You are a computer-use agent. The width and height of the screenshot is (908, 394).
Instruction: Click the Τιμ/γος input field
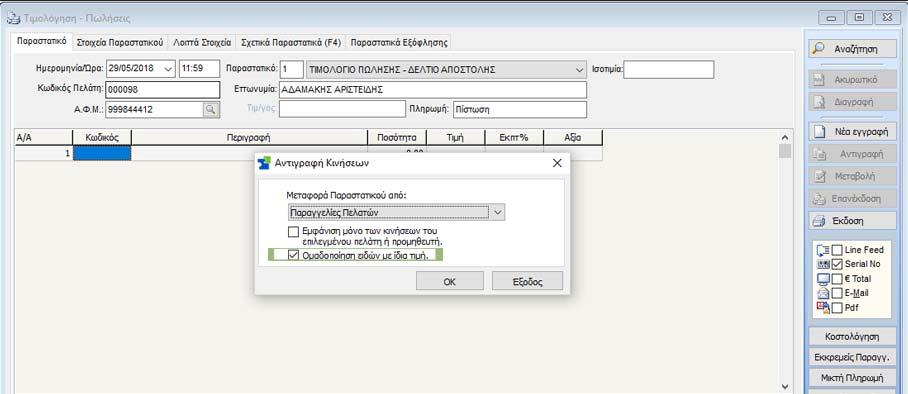coord(342,109)
